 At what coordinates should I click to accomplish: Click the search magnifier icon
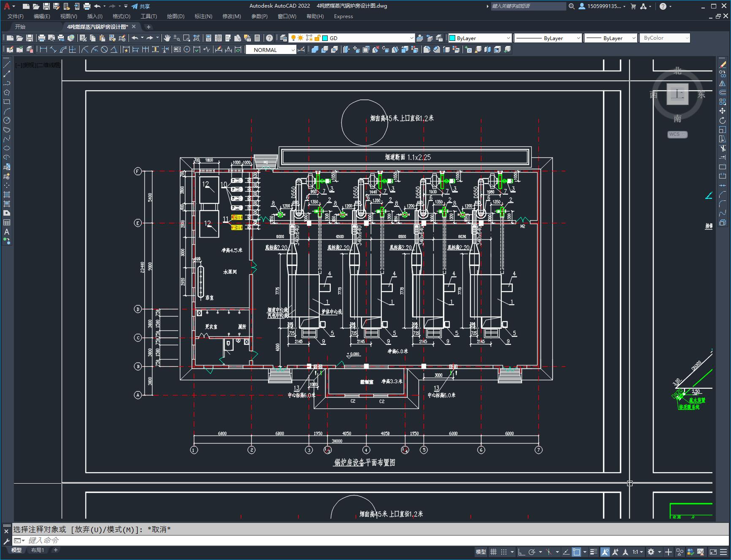571,6
